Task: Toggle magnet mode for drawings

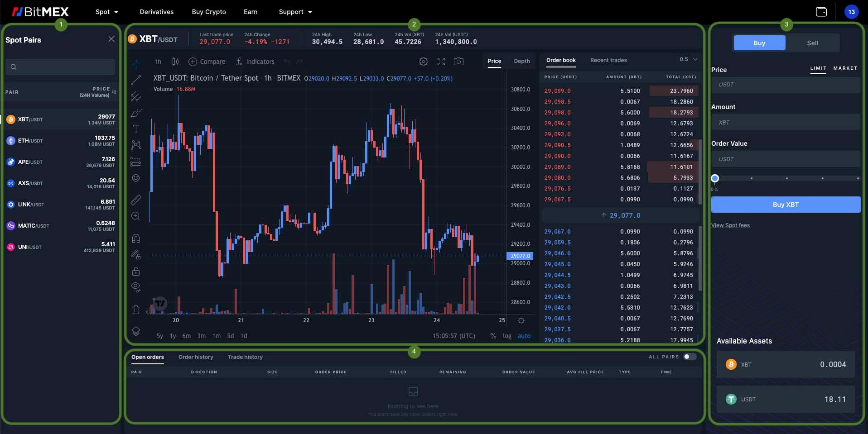Action: coord(136,238)
